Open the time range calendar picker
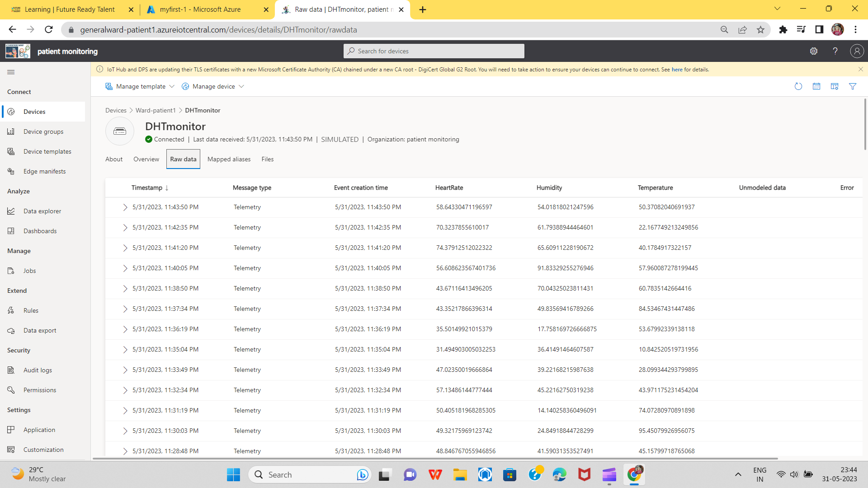The height and width of the screenshot is (488, 868). [816, 86]
